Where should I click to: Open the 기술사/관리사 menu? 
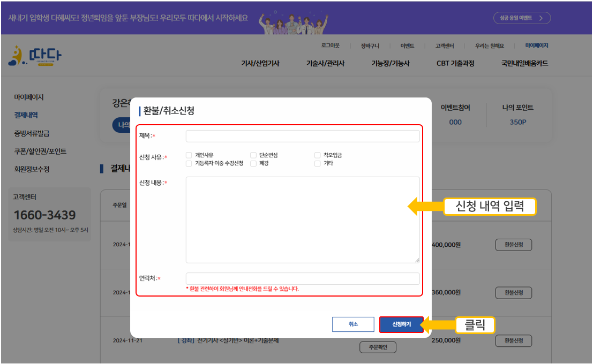click(325, 63)
